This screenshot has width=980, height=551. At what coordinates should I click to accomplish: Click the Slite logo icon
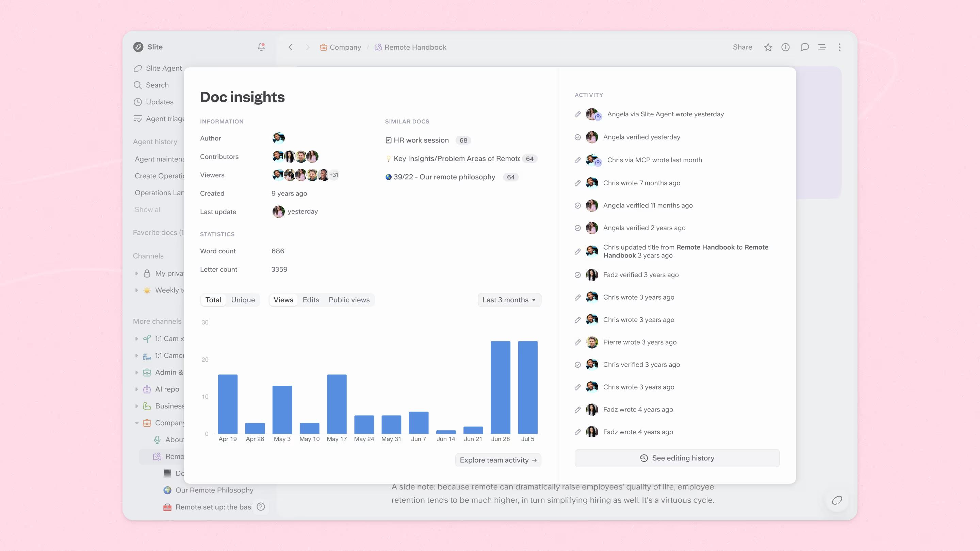(x=138, y=47)
